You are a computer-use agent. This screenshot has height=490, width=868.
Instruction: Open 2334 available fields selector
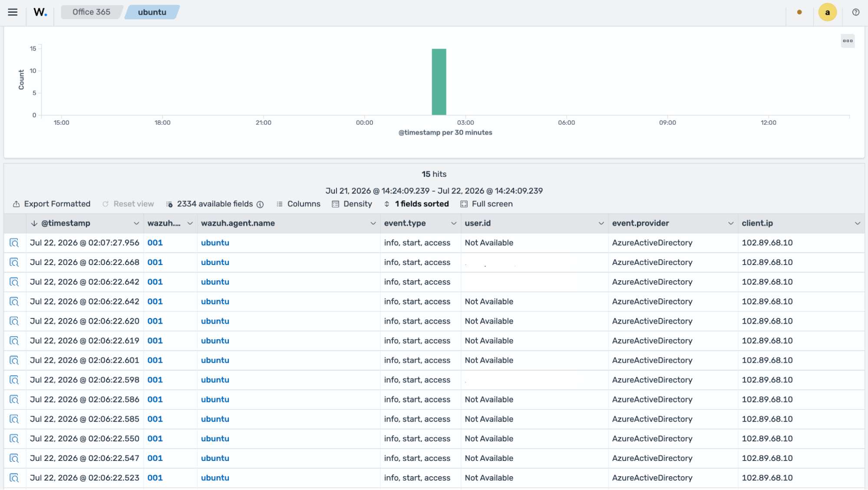point(210,204)
